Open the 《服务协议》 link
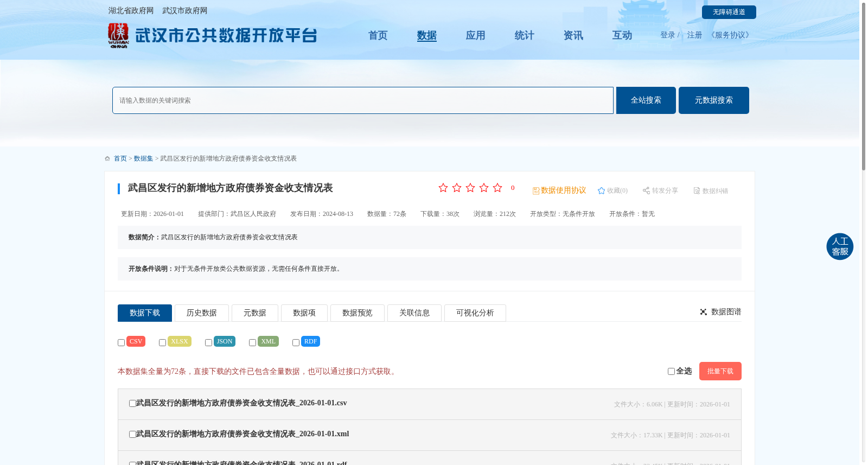868x465 pixels. point(730,35)
